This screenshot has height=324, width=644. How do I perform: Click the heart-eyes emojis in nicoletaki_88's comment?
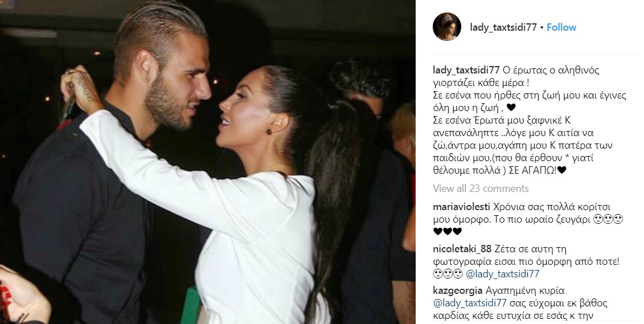[448, 273]
